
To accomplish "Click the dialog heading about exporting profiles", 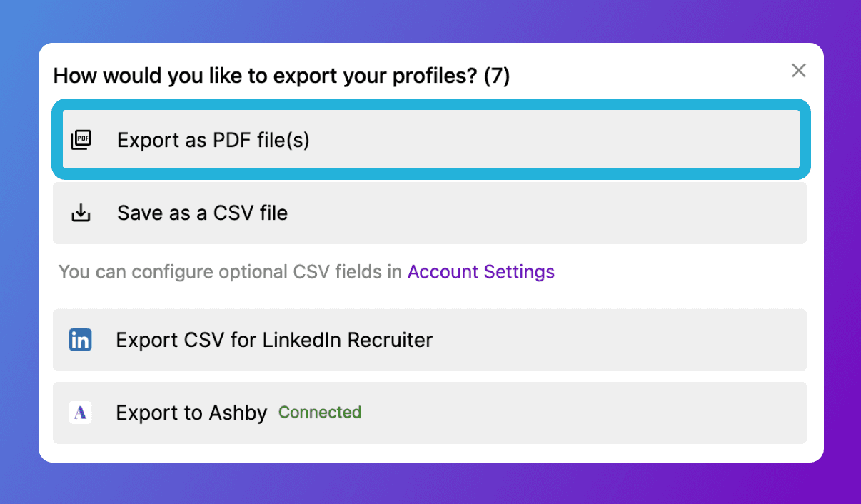I will [x=264, y=76].
